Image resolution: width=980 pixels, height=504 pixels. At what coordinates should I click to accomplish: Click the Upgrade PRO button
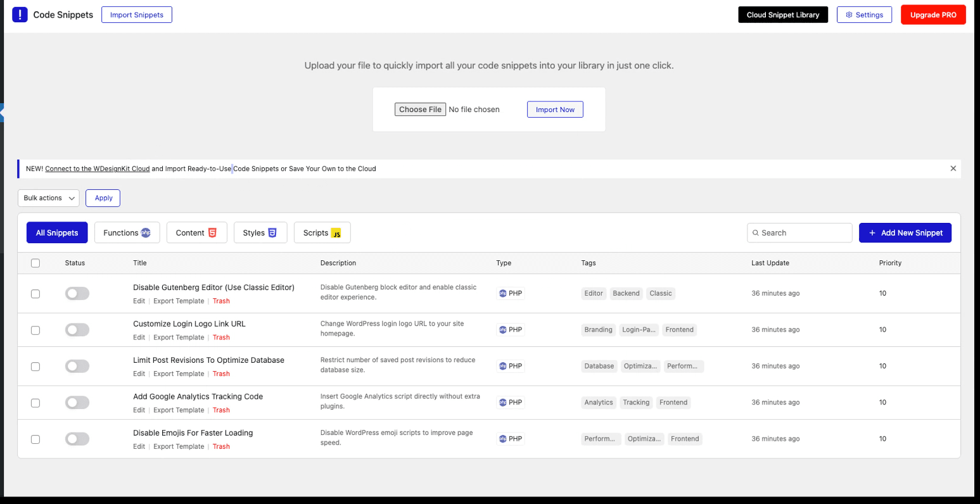tap(933, 15)
